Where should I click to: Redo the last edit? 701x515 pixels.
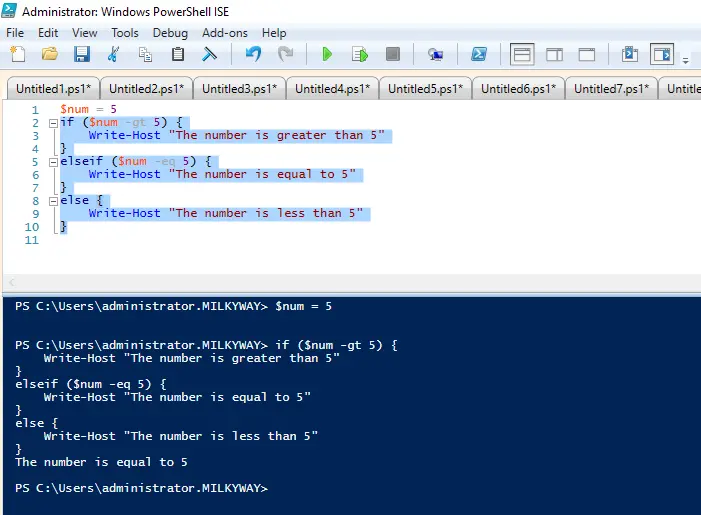tap(285, 55)
